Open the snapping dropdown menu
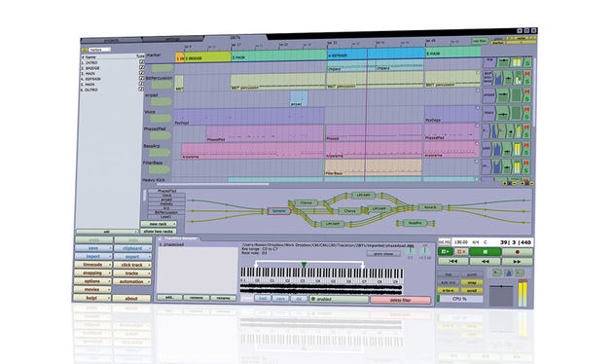The width and height of the screenshot is (613, 364). coord(92,273)
